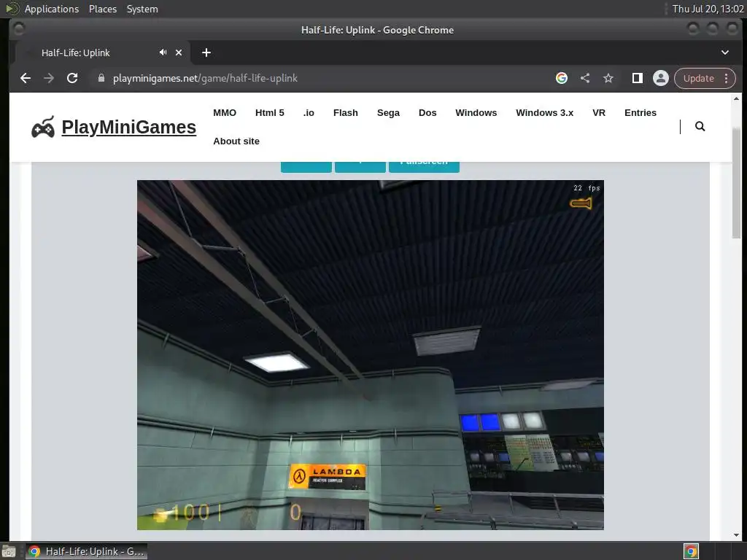Viewport: 747px width, 560px height.
Task: Open the Applications menu
Action: coord(52,9)
